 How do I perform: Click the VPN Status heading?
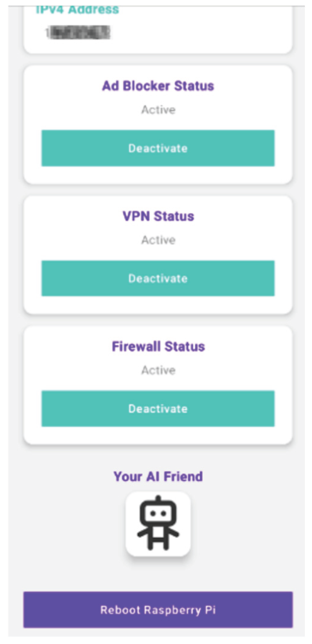pyautogui.click(x=158, y=216)
